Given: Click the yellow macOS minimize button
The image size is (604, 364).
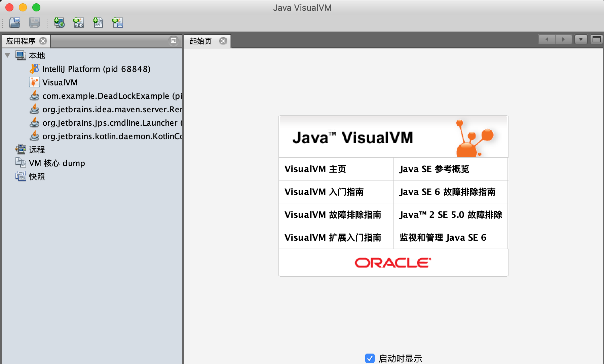Looking at the screenshot, I should 23,7.
